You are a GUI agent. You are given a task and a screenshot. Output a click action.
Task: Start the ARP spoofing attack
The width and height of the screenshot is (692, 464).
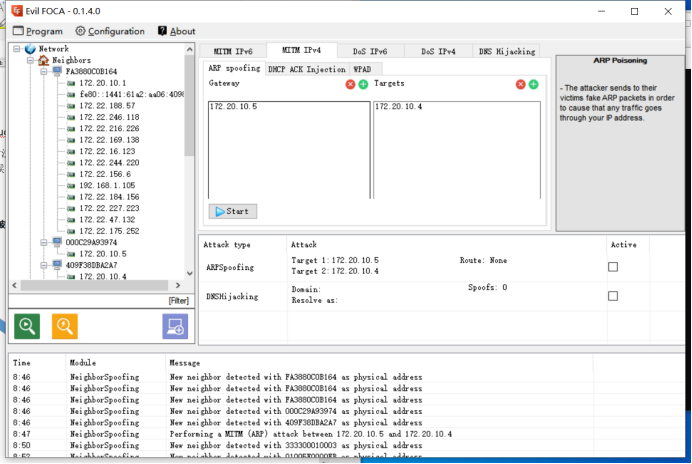(233, 211)
